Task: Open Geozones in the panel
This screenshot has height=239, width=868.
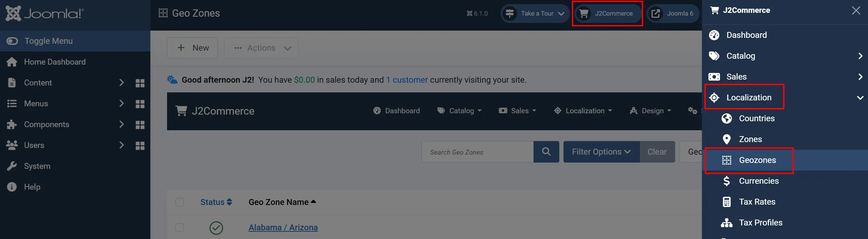Action: (785, 160)
